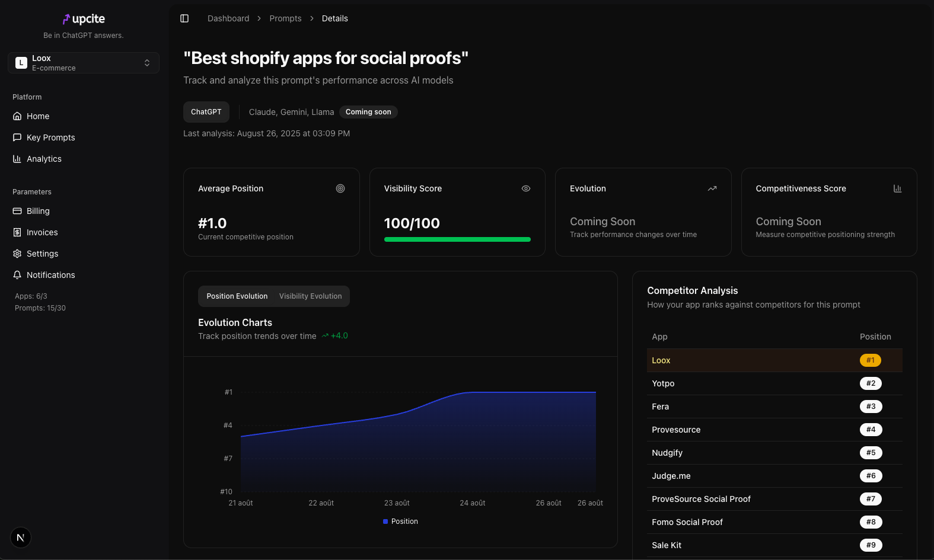This screenshot has width=934, height=560.
Task: Open Settings page
Action: pyautogui.click(x=84, y=254)
